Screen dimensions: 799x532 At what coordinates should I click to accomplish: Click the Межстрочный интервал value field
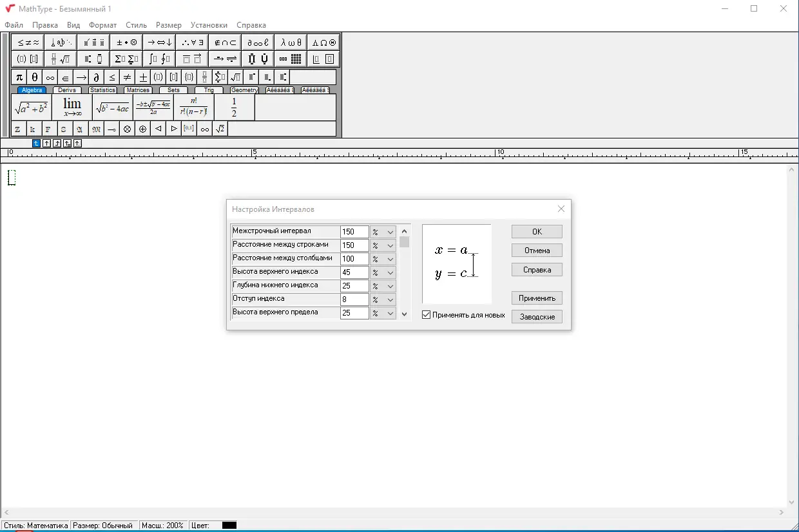pos(354,232)
